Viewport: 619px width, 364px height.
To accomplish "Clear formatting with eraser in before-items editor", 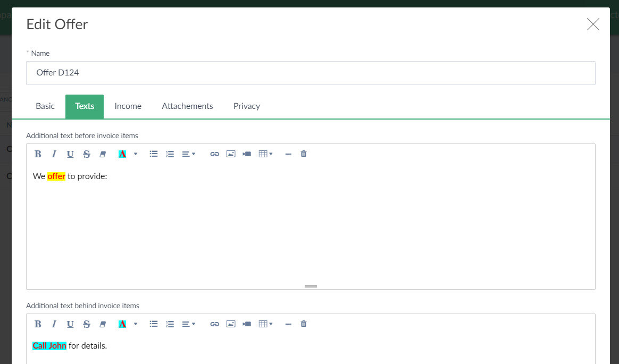I will [103, 154].
